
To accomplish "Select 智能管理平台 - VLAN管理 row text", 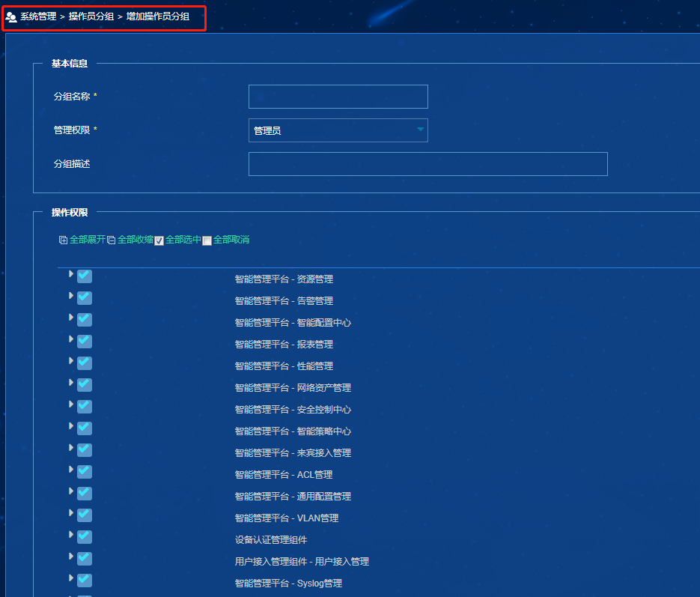I will (287, 518).
